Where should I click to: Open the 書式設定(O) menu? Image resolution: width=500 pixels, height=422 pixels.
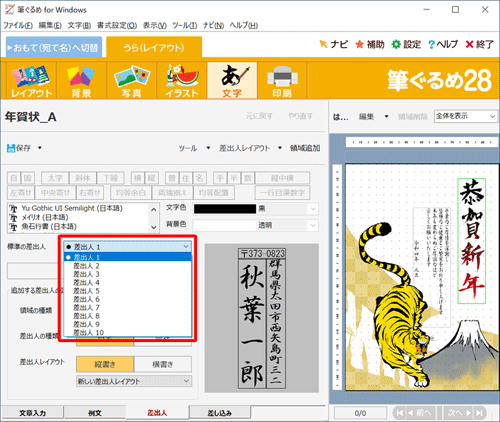117,25
